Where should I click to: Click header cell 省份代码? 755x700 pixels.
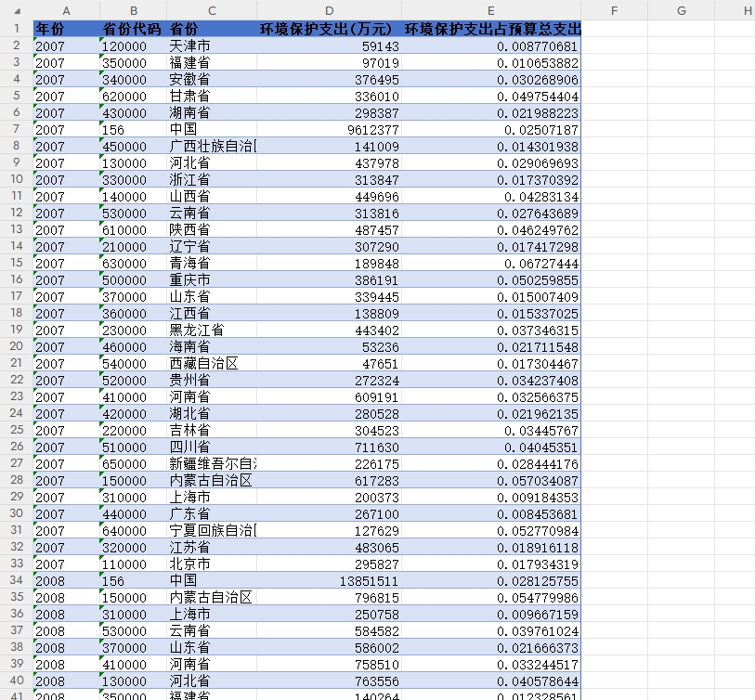click(x=134, y=29)
